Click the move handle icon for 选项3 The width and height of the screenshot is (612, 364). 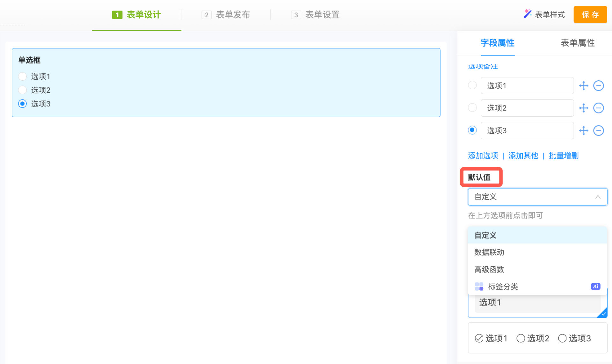click(583, 131)
